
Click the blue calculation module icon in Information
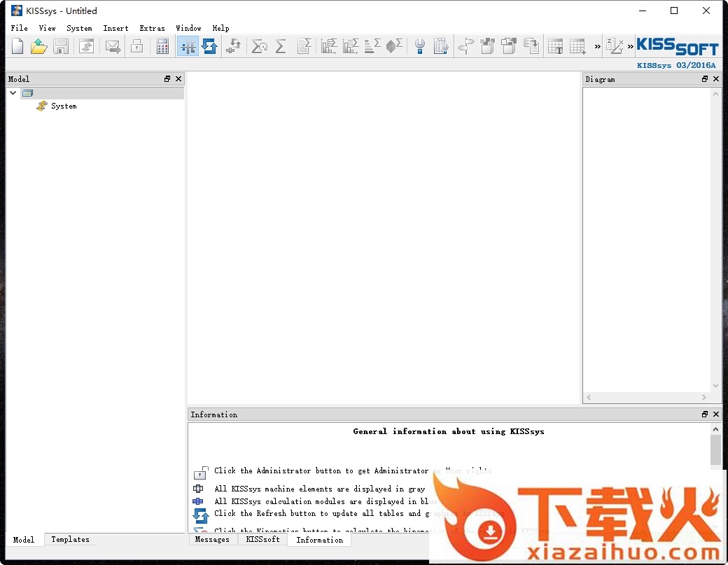coord(198,501)
